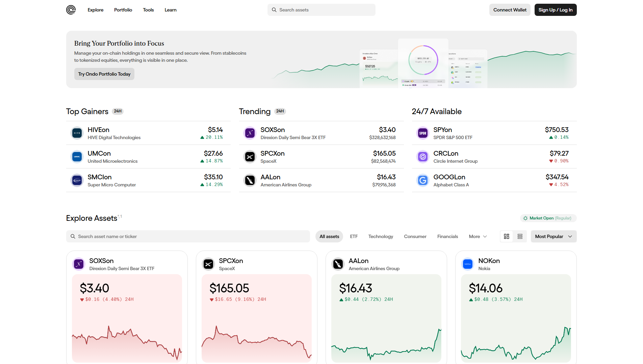Image resolution: width=643 pixels, height=364 pixels.
Task: Click the SPYon SPDR icon
Action: click(423, 133)
